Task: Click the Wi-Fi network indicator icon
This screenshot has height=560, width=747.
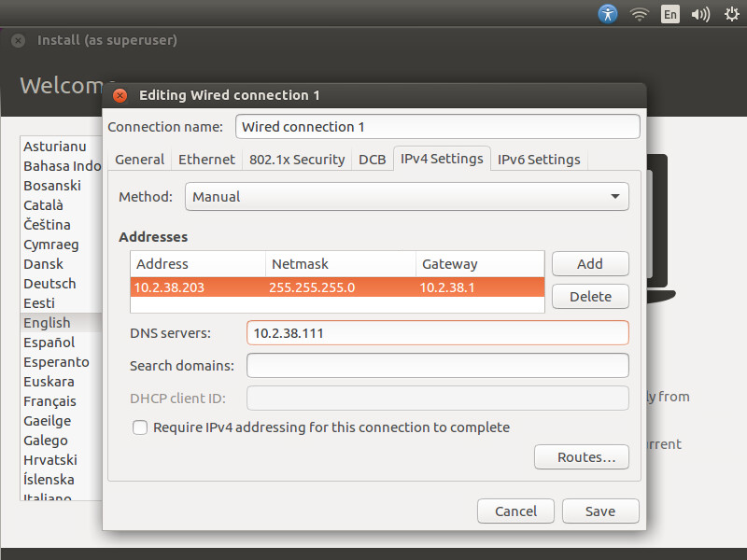Action: click(x=639, y=14)
